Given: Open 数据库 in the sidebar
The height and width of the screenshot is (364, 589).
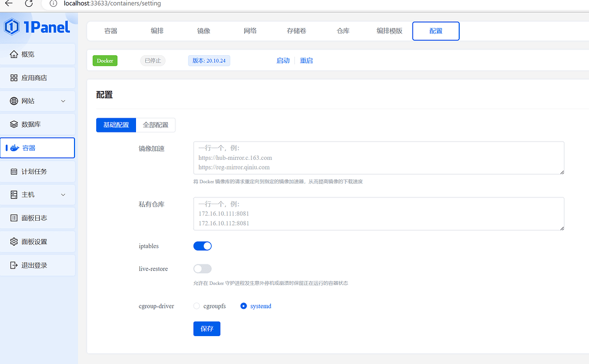Looking at the screenshot, I should point(38,124).
